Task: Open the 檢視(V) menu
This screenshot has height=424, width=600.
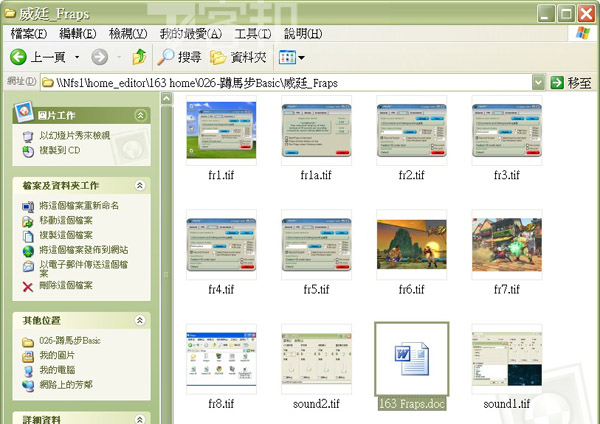Action: tap(128, 34)
